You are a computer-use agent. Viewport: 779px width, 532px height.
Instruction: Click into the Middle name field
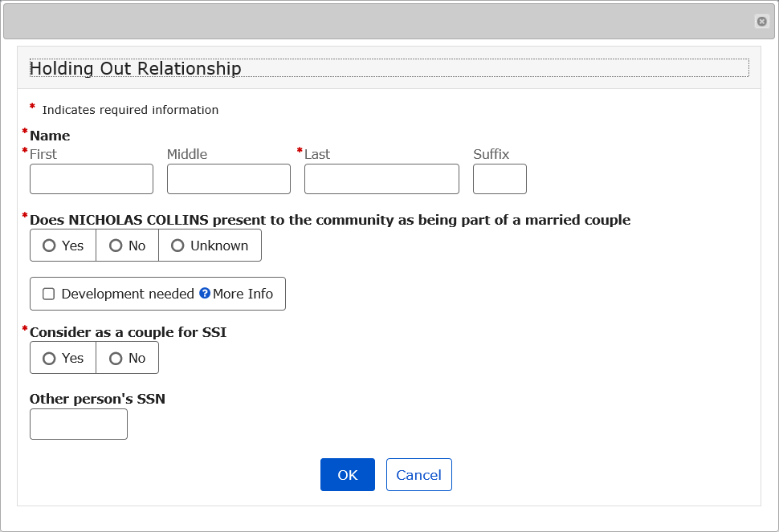pyautogui.click(x=229, y=179)
